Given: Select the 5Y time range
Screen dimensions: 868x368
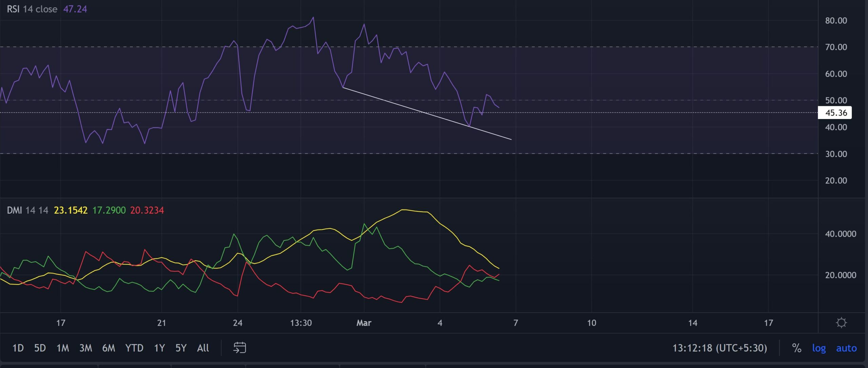Looking at the screenshot, I should (181, 348).
